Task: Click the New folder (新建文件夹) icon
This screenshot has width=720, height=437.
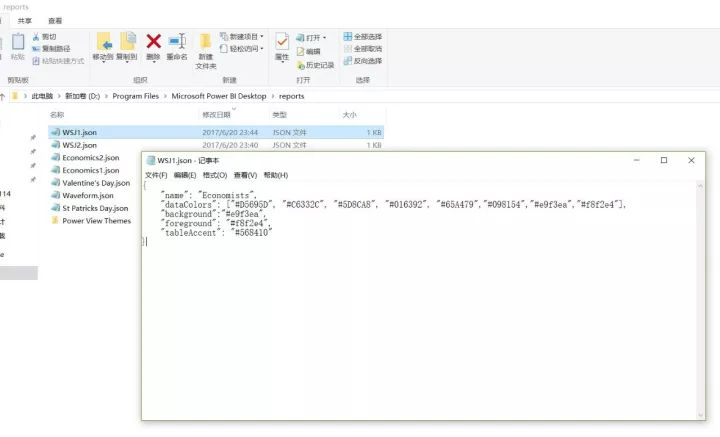Action: pos(205,42)
